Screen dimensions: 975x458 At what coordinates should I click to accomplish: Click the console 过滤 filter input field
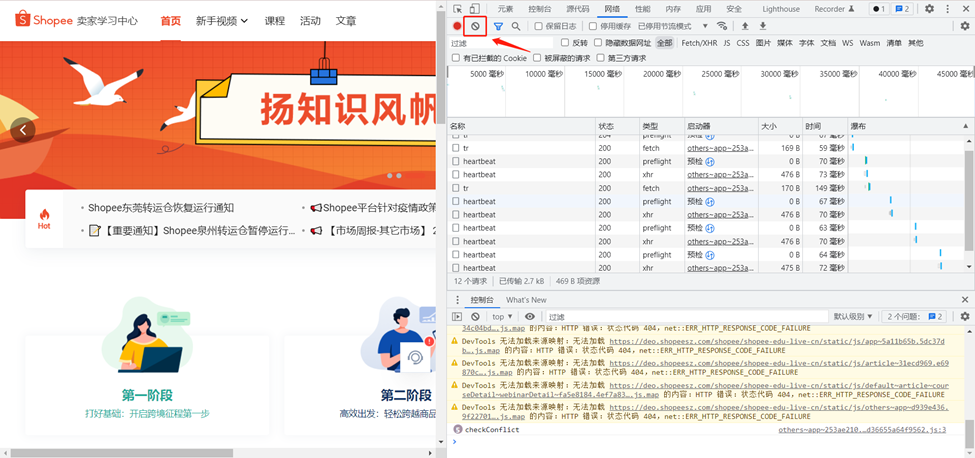point(687,316)
